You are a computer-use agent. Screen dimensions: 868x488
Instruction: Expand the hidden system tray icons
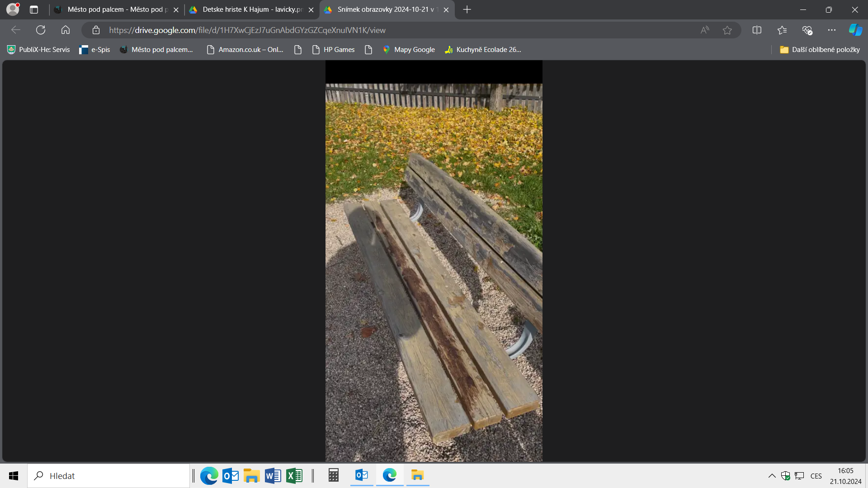[772, 476]
